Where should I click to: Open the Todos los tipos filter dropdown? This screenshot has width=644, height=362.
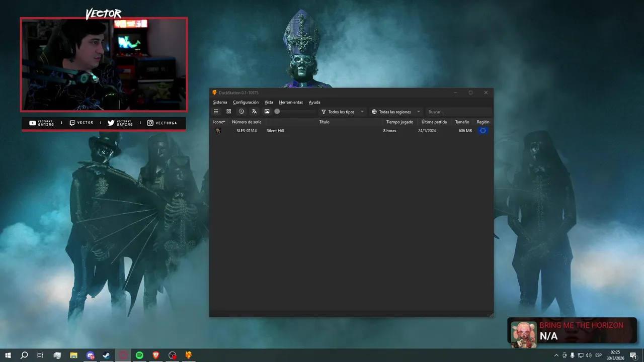coord(343,112)
